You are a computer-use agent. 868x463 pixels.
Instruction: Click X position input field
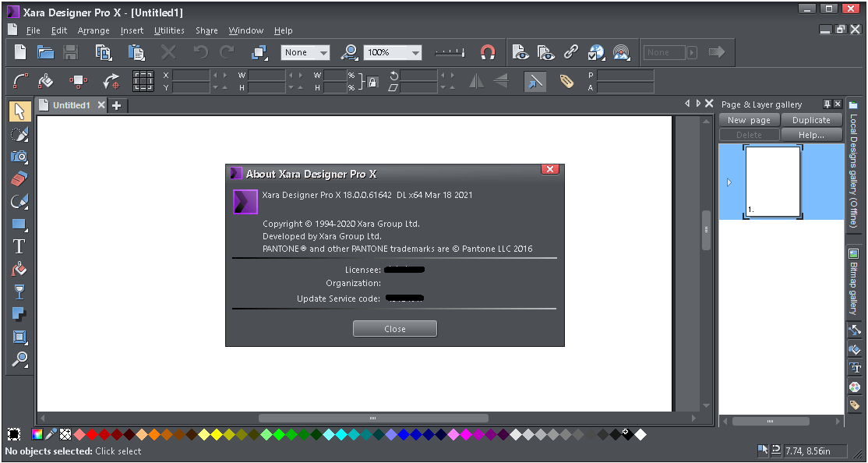pyautogui.click(x=191, y=76)
